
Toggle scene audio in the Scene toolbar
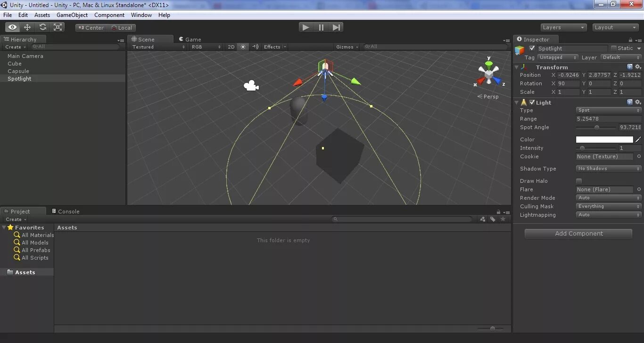pyautogui.click(x=255, y=47)
